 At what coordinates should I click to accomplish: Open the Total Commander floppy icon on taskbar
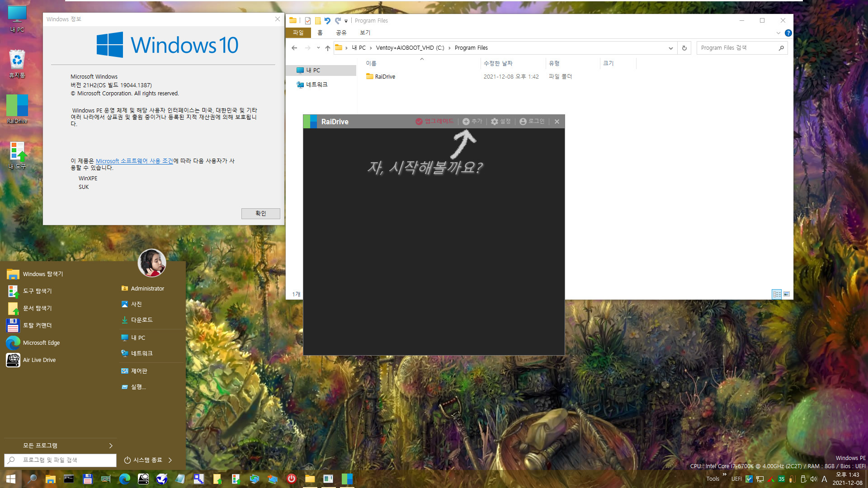[x=88, y=479]
